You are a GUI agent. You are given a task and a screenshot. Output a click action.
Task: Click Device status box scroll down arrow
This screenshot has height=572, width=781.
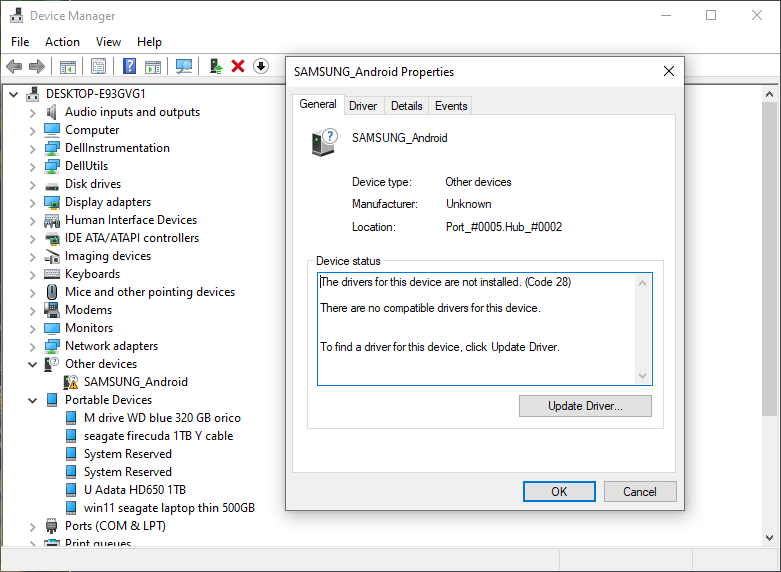(x=643, y=376)
